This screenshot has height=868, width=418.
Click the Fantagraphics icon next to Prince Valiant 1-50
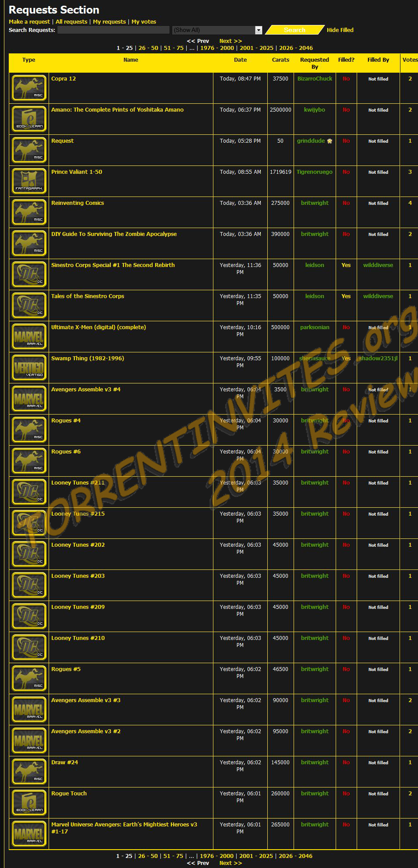[29, 181]
